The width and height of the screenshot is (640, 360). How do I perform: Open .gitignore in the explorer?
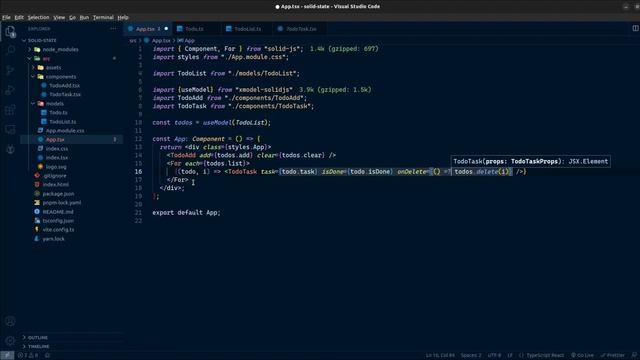pyautogui.click(x=54, y=176)
